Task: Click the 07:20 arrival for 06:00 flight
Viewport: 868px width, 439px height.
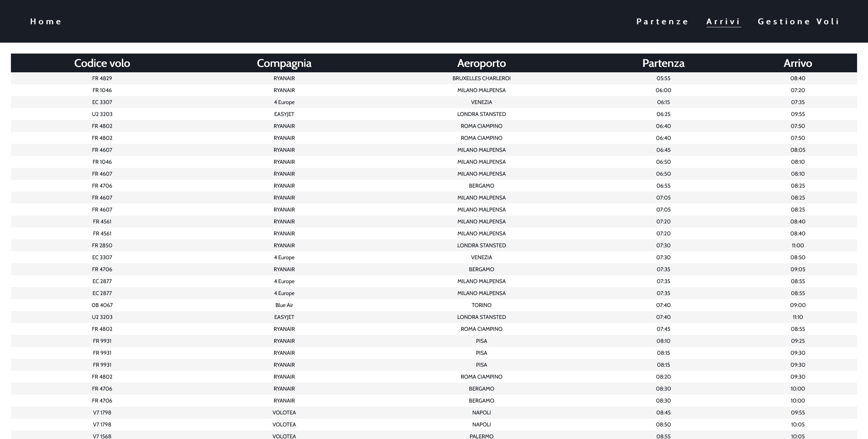Action: pos(798,90)
